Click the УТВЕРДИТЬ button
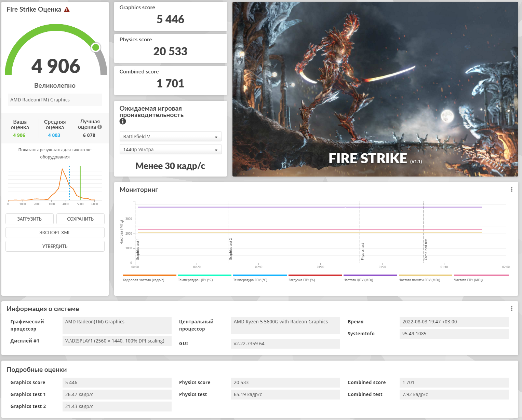Screen dimensions: 522x420 [55, 246]
